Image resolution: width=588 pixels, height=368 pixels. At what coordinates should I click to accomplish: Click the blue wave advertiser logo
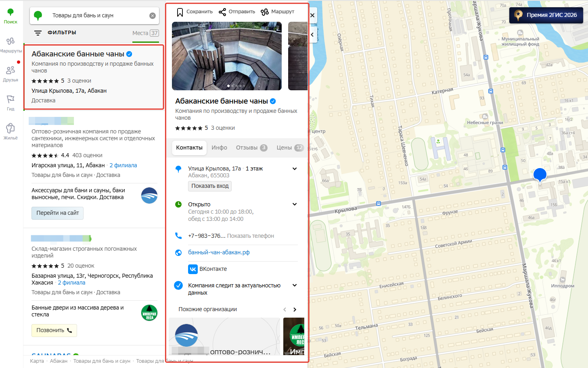click(x=149, y=195)
